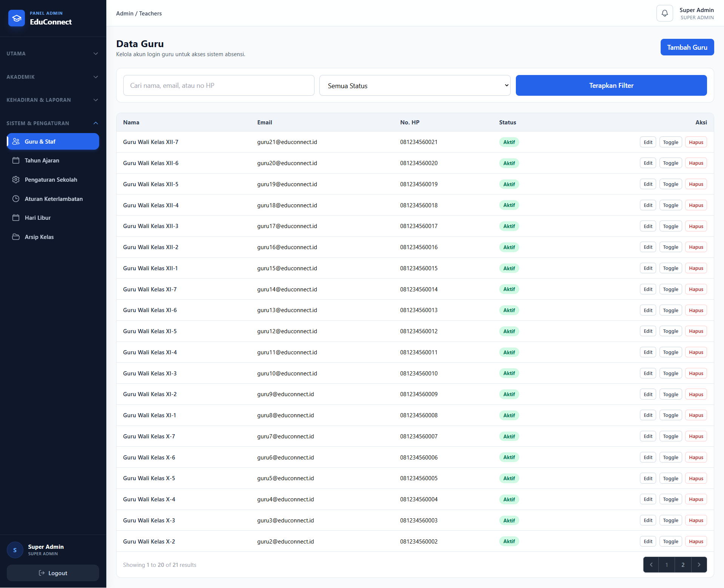
Task: Expand the AKADEMIK sidebar section
Action: (53, 77)
